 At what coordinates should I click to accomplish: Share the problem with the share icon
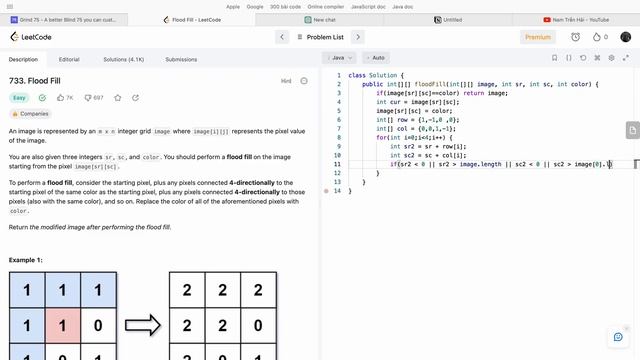tap(136, 98)
